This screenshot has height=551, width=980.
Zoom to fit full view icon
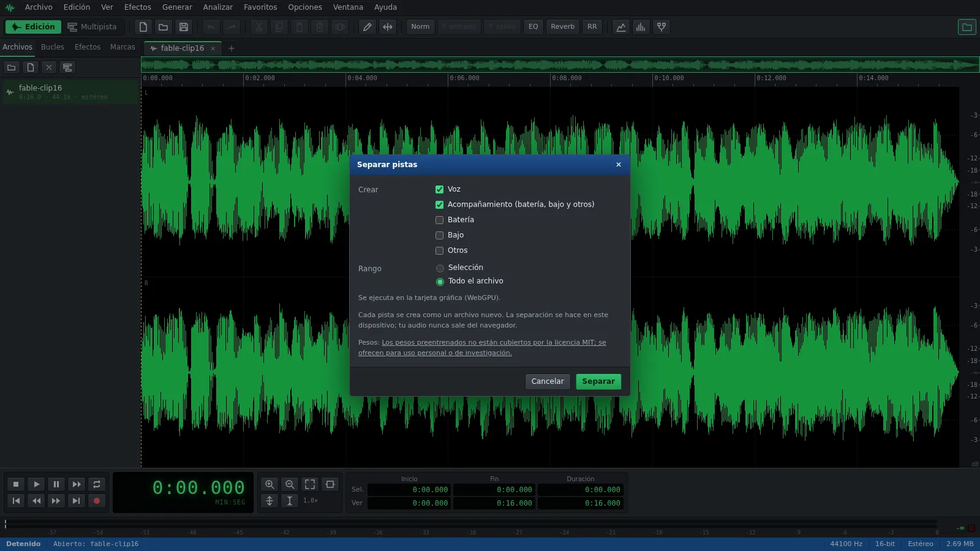[310, 484]
